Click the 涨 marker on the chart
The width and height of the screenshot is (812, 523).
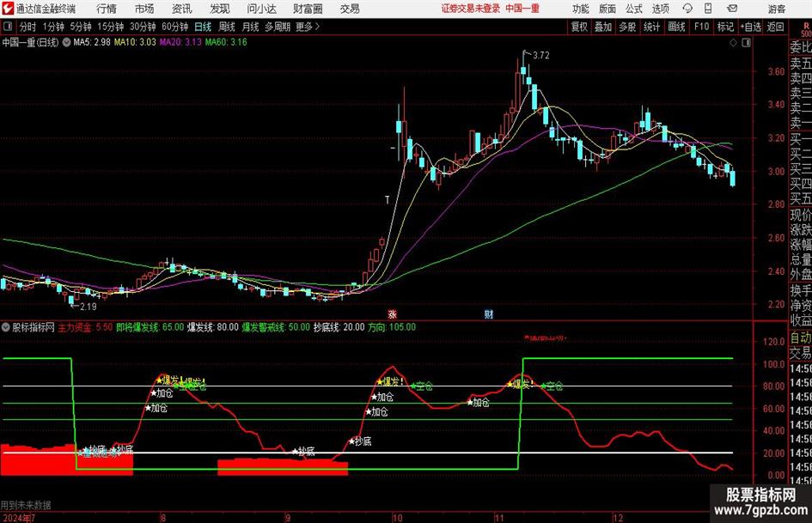392,313
